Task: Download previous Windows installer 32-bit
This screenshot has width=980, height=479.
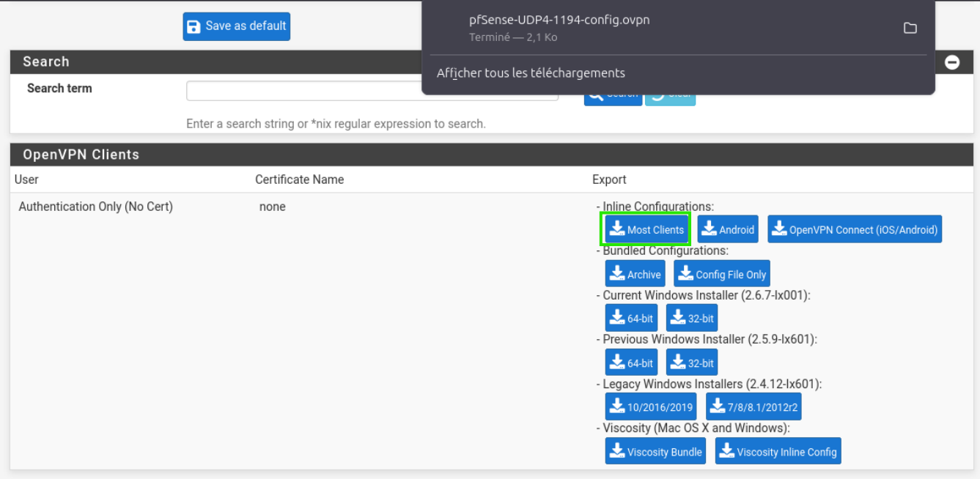Action: click(691, 363)
